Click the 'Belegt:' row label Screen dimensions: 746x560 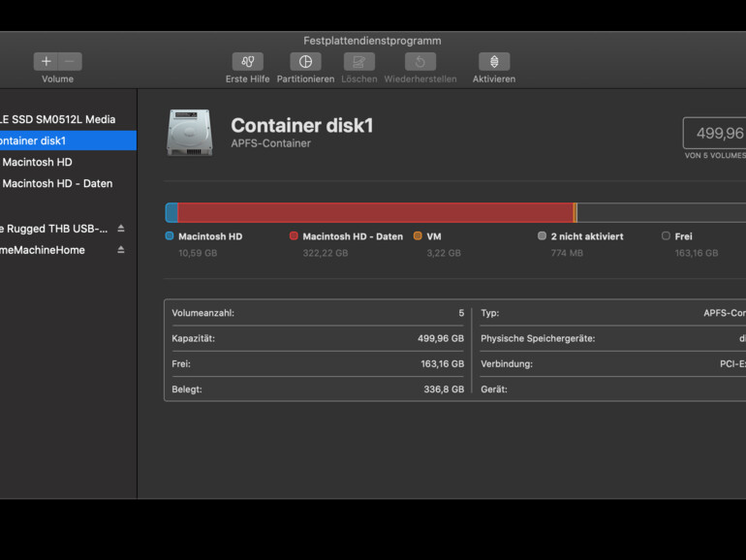pyautogui.click(x=187, y=389)
